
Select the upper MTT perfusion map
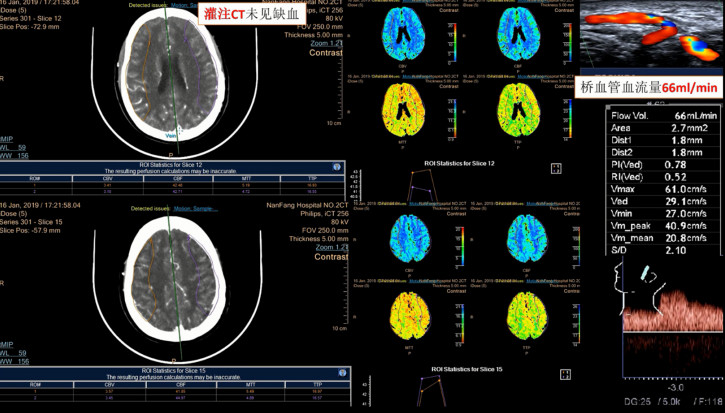tap(404, 110)
